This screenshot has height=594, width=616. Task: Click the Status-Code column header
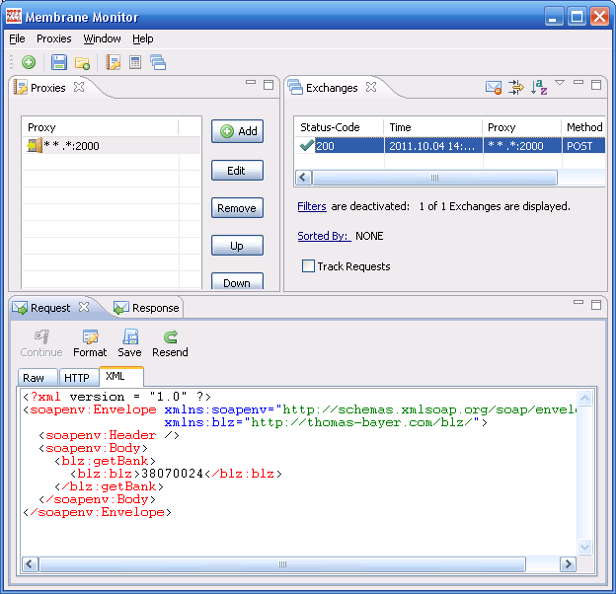pos(339,127)
